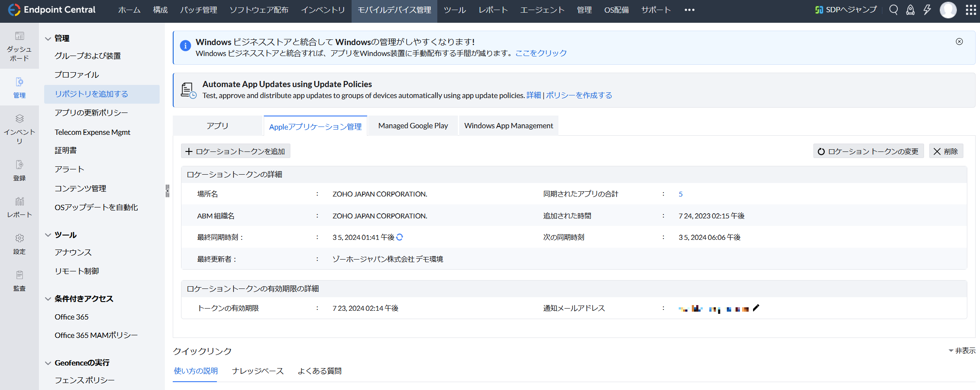Click the search magnifier icon in header
Screen dimensions: 980x390
coord(893,10)
